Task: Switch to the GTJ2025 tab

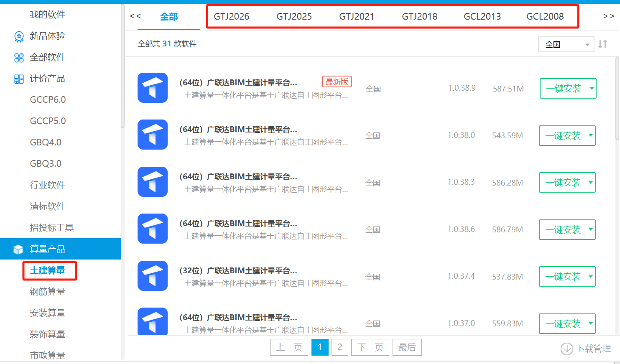Action: click(294, 17)
